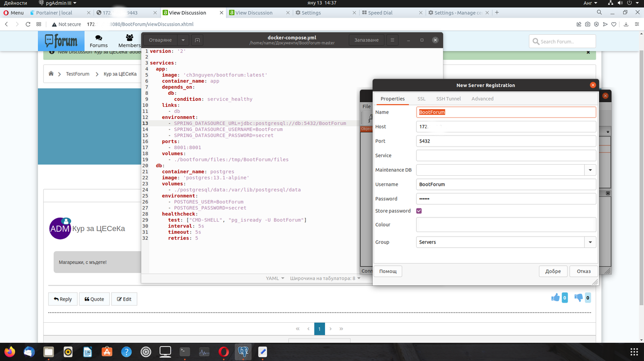Click the Opera tab search magnifier
Image resolution: width=644 pixels, height=361 pixels.
599,13
